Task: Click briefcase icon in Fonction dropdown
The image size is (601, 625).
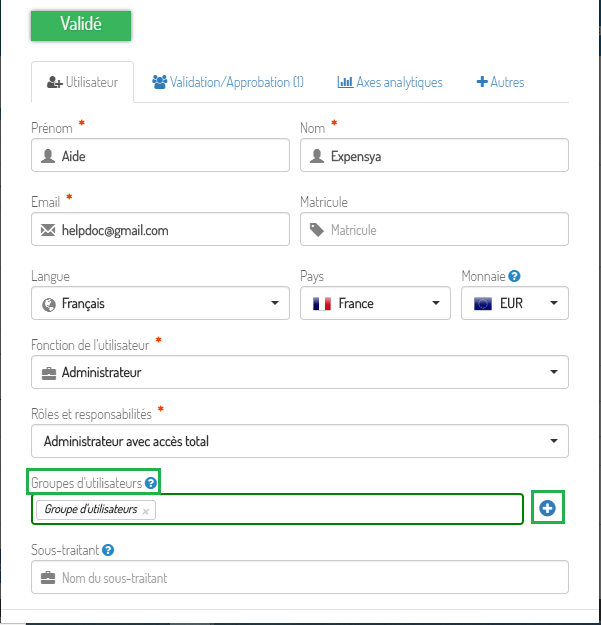Action: point(49,373)
